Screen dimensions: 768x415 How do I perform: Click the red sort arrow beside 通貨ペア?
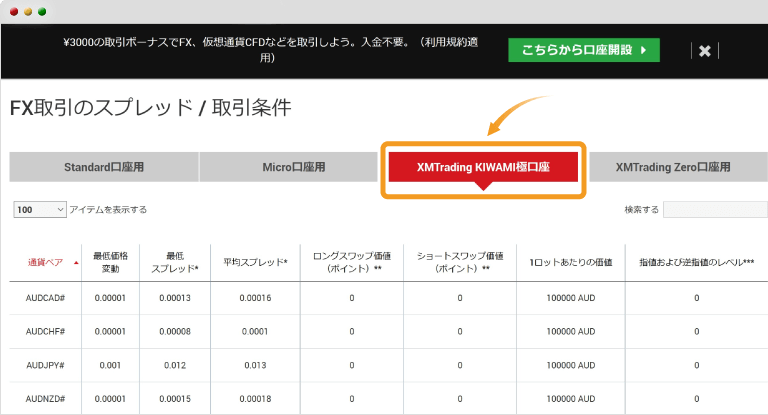pos(76,263)
